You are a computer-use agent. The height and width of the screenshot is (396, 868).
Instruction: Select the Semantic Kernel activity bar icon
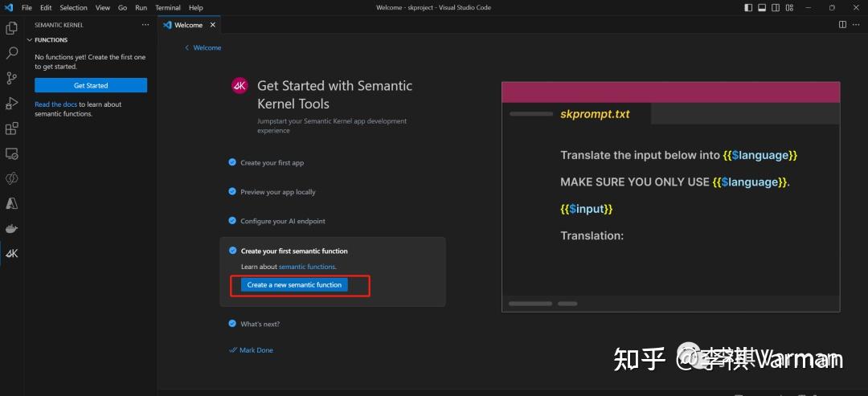coord(11,254)
